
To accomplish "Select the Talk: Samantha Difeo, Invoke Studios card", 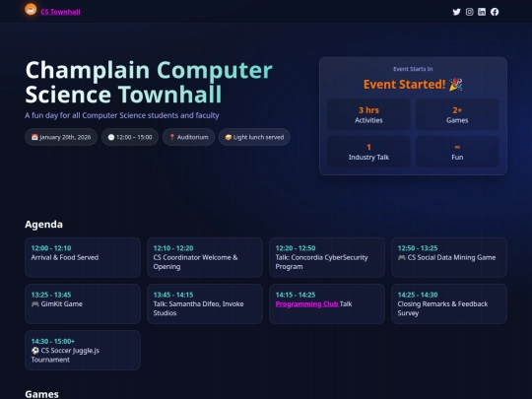I will tap(205, 304).
